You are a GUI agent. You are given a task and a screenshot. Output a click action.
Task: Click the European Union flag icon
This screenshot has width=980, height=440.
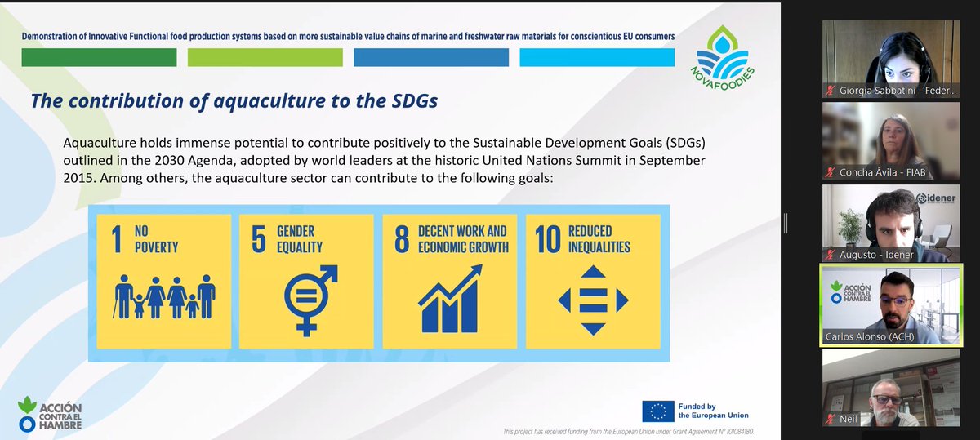[x=657, y=411]
